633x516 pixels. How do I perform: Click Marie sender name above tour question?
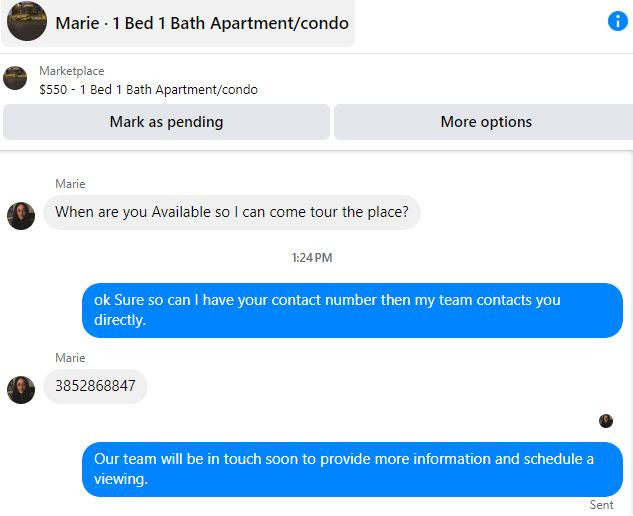click(x=70, y=184)
